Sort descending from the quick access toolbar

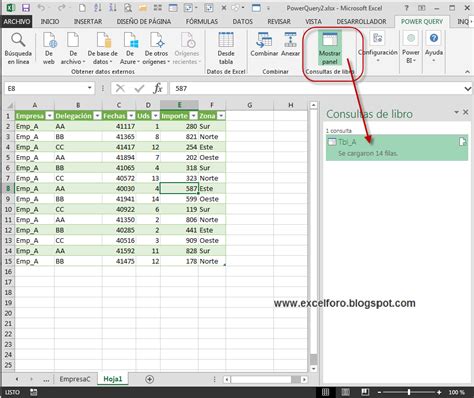[x=113, y=7]
